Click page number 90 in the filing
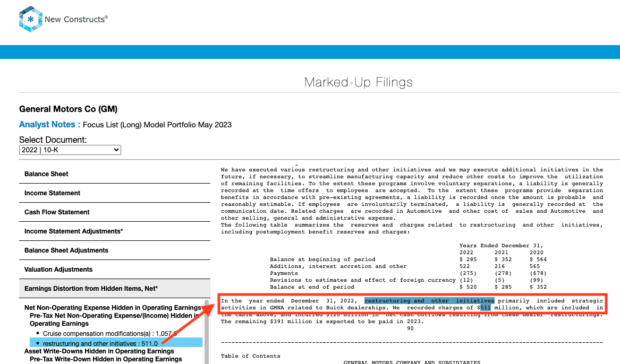 point(411,328)
